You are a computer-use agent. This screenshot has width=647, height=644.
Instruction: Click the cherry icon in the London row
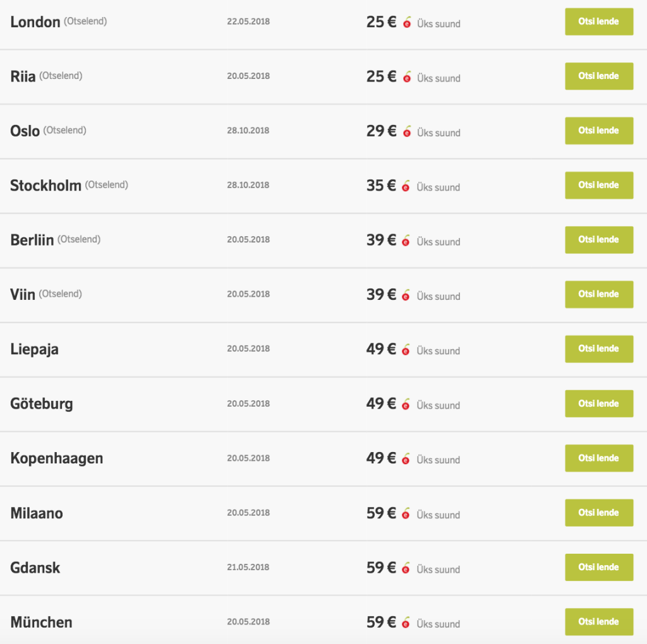(x=407, y=23)
